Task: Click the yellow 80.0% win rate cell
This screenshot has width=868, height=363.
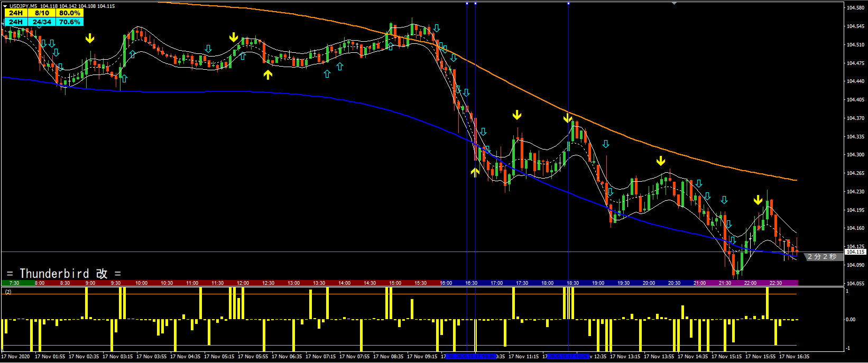Action: [69, 13]
